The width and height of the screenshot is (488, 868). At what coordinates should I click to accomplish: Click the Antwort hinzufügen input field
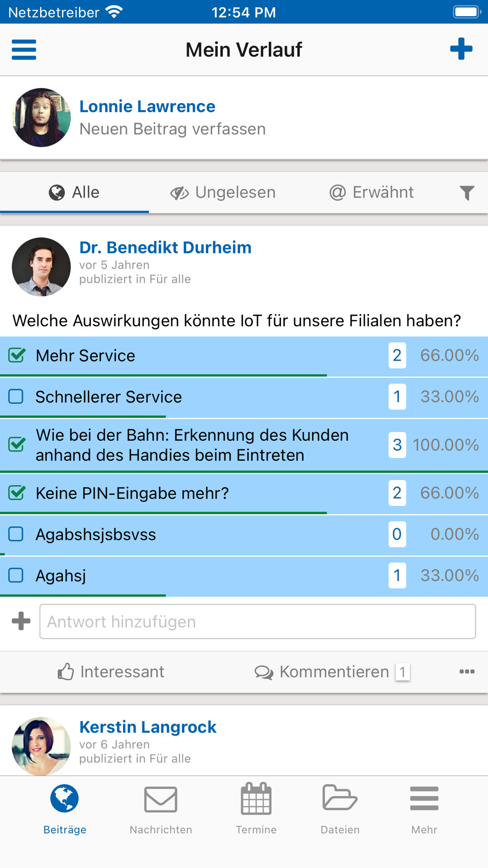258,621
